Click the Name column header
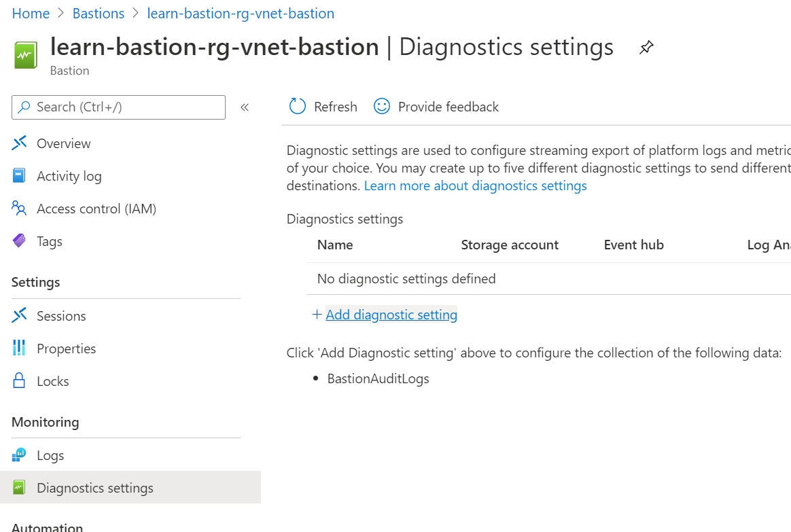This screenshot has width=791, height=532. pyautogui.click(x=335, y=245)
